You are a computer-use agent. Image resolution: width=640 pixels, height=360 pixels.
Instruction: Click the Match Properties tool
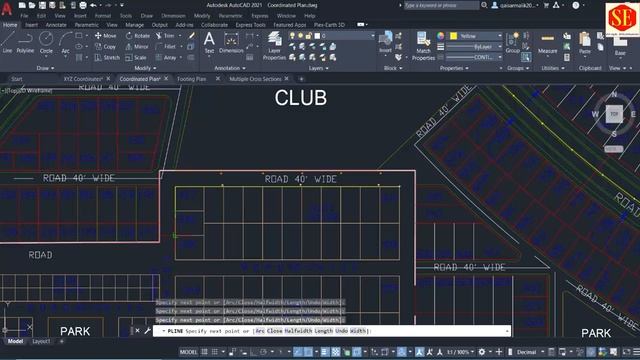coord(423,46)
